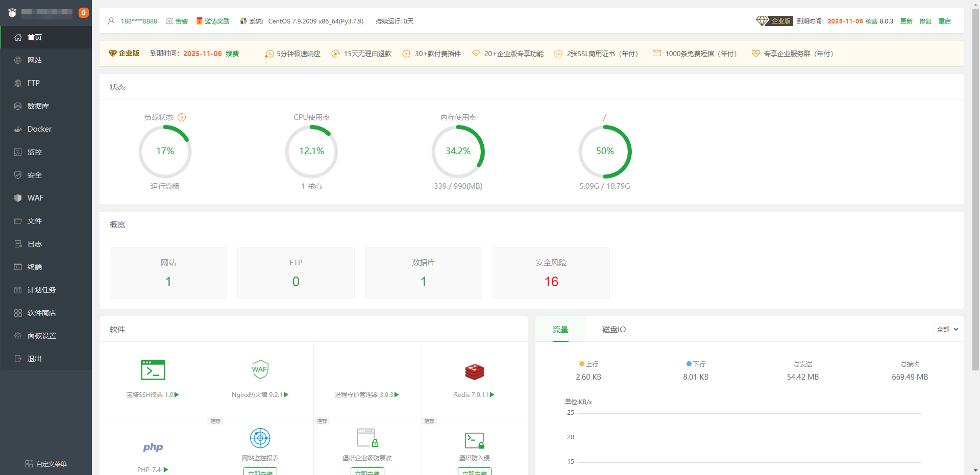Screen dimensions: 980x475
Task: Click the play arrow next to PHP-7.4
Action: click(x=166, y=470)
